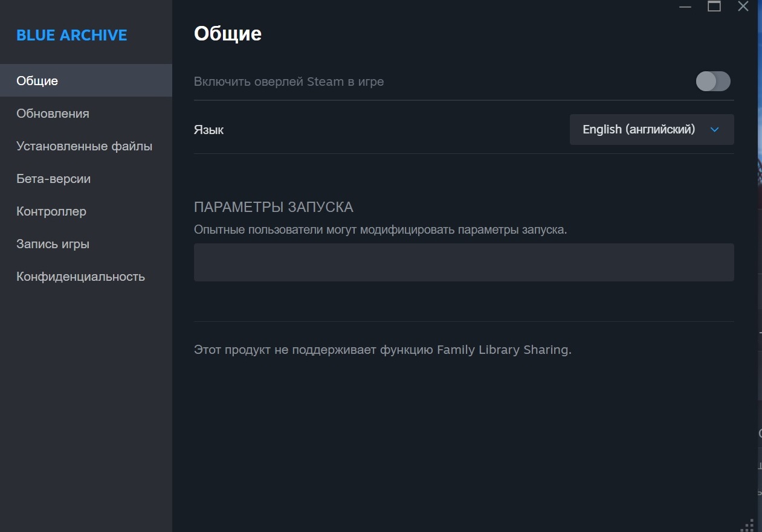Screen dimensions: 762x532
Task: Maximize the properties window
Action: pos(714,7)
